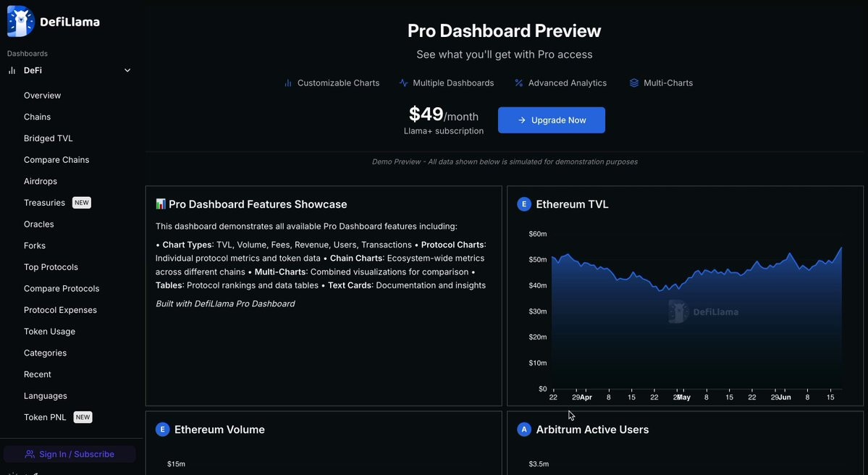
Task: Click the $0 axis label on Ethereum TVL
Action: tap(542, 389)
